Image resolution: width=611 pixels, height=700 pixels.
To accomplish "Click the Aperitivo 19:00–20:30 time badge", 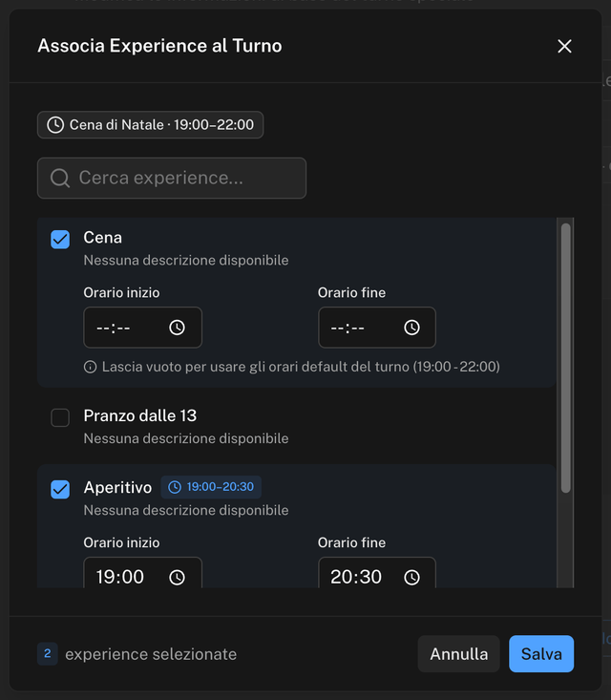I will click(211, 487).
